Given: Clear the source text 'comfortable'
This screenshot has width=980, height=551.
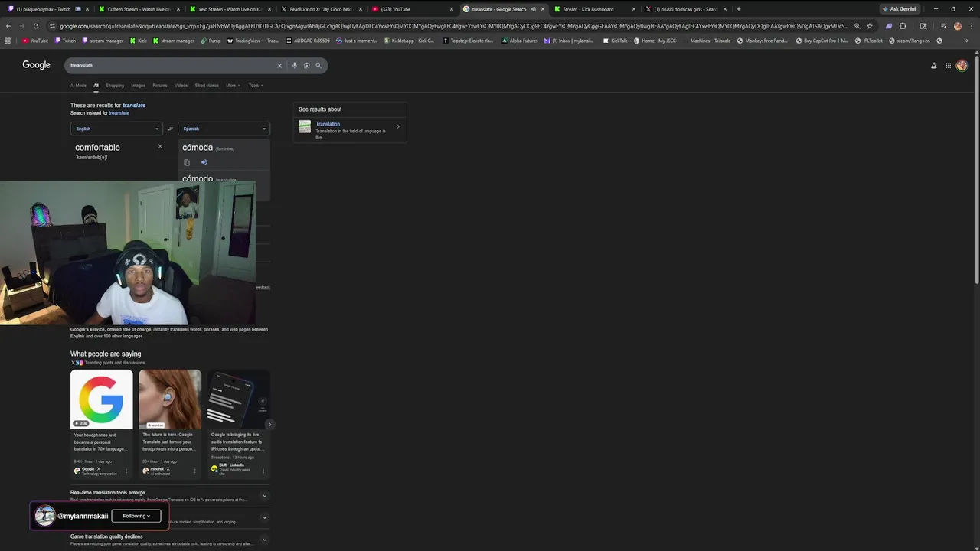Looking at the screenshot, I should [160, 146].
